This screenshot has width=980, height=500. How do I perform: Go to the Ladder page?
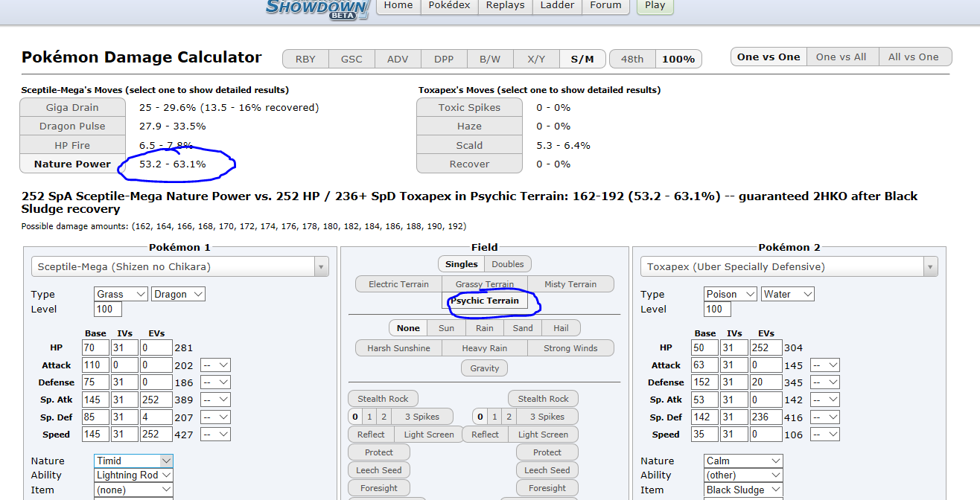pyautogui.click(x=557, y=6)
